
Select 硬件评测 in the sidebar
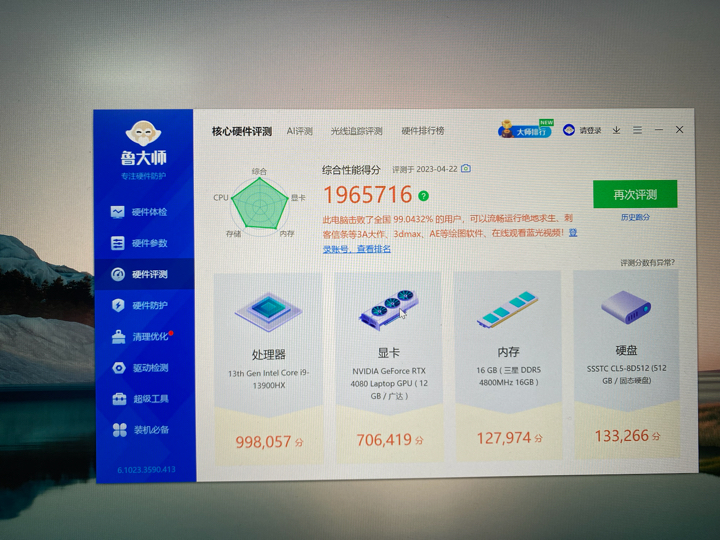(x=144, y=274)
